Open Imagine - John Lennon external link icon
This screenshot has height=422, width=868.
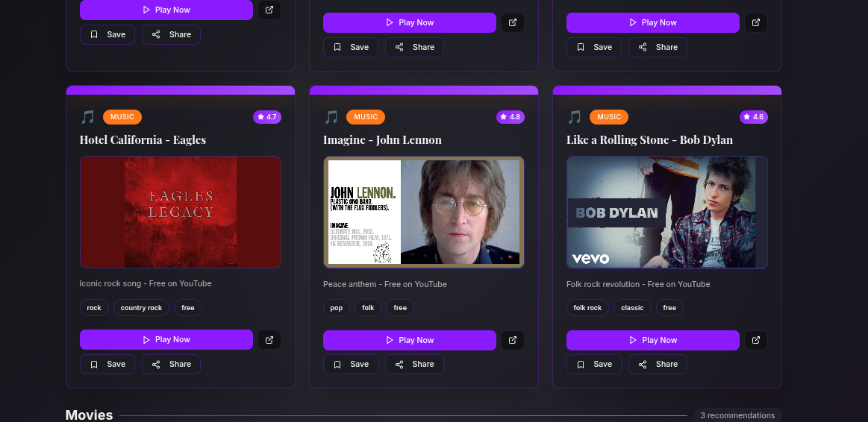[513, 340]
